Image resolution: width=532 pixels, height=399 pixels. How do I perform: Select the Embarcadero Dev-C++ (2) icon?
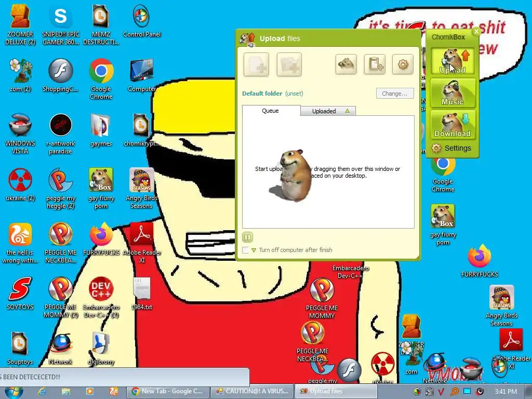tap(101, 298)
